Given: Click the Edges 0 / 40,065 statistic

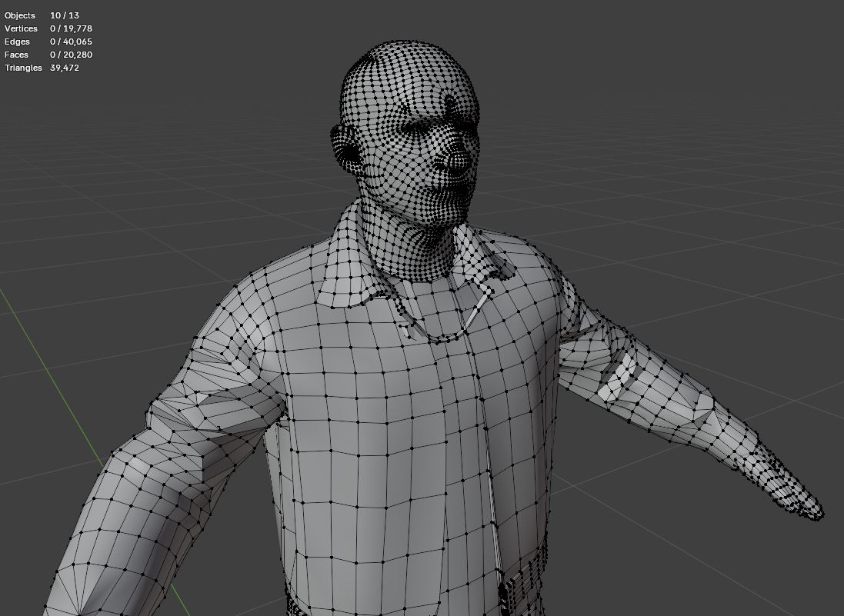Looking at the screenshot, I should pos(48,42).
